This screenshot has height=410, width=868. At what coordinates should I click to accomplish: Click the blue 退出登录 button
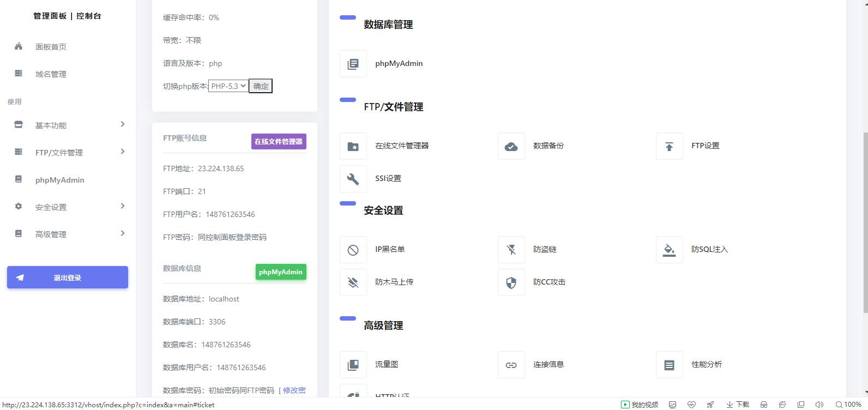pos(68,278)
